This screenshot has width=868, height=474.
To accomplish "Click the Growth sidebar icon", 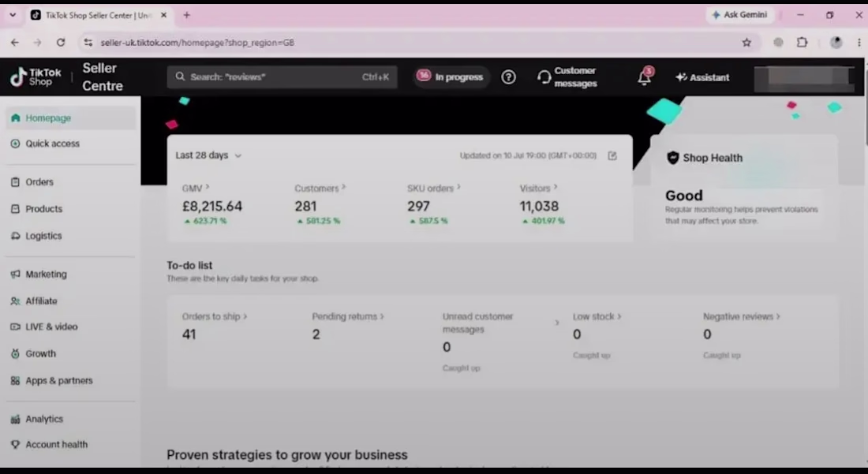I will pyautogui.click(x=16, y=353).
